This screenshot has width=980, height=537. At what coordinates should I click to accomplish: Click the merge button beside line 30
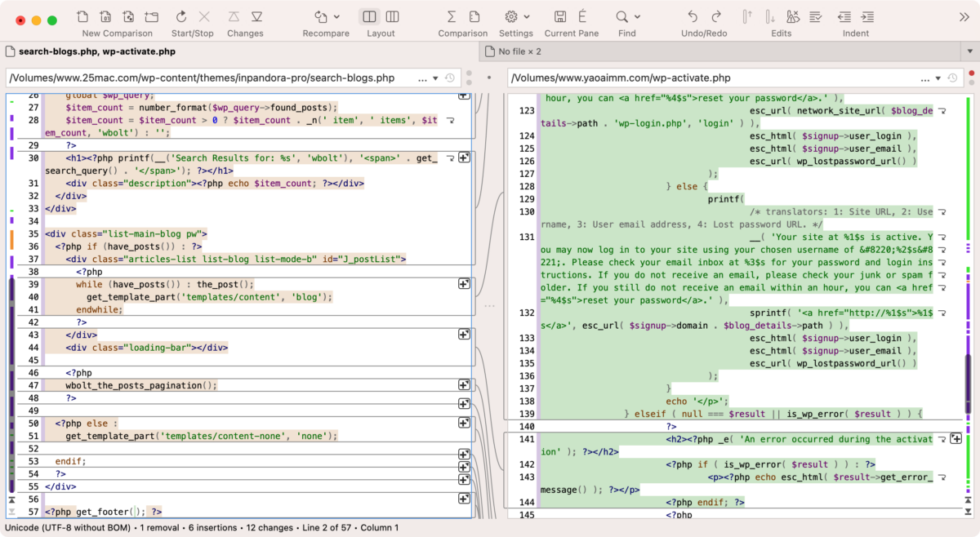tap(463, 158)
